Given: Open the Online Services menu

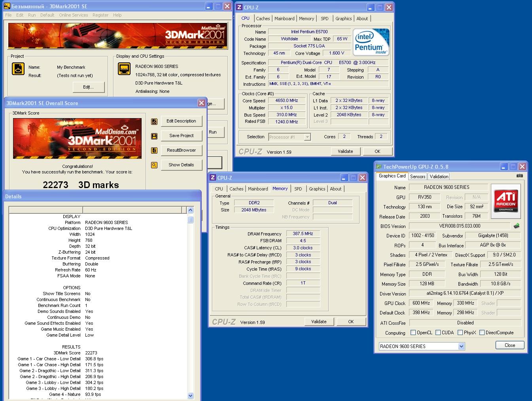Looking at the screenshot, I should click(x=74, y=15).
